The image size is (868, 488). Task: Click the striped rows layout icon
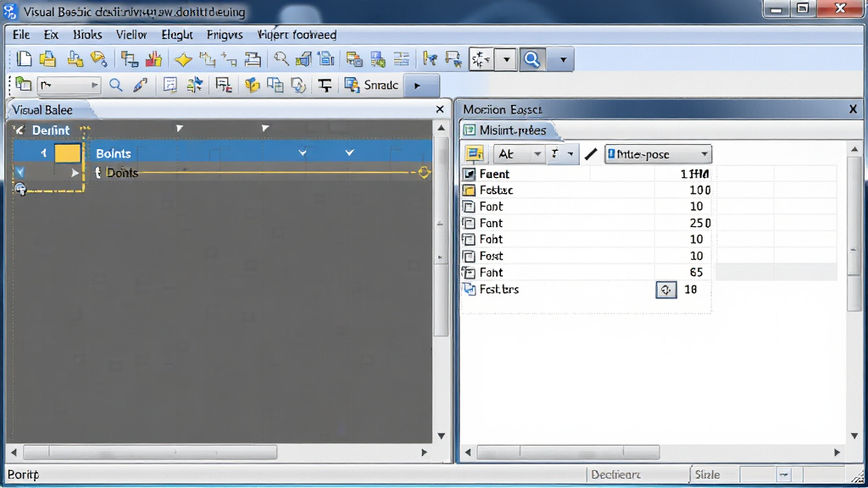401,58
